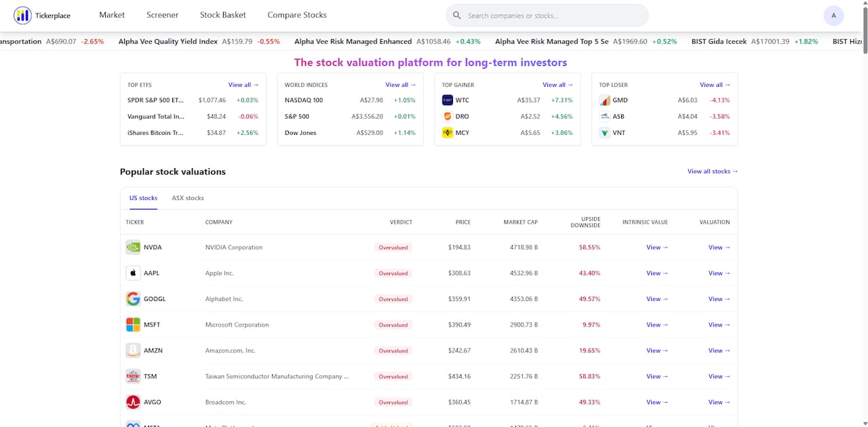This screenshot has width=868, height=427.
Task: Click the GMD top loser icon
Action: coord(605,100)
